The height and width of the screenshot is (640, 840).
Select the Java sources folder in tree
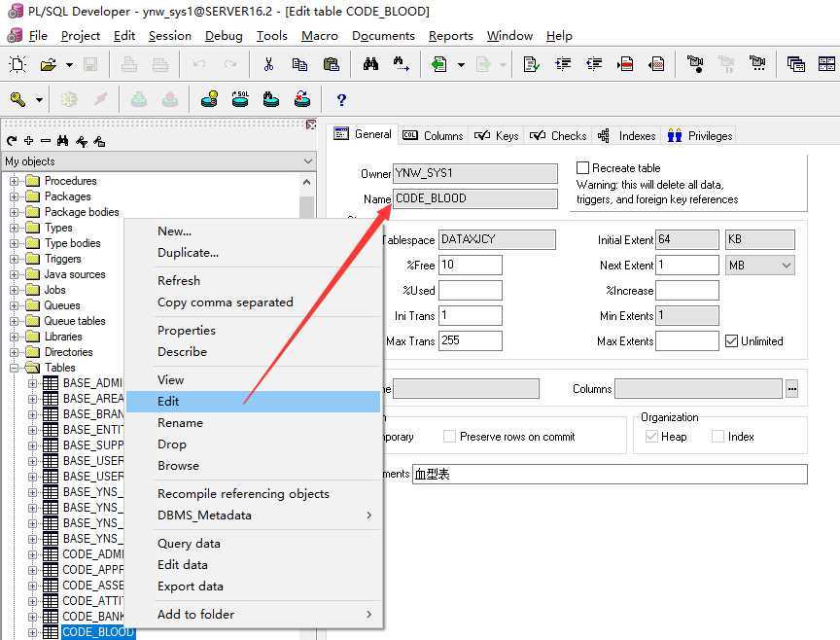coord(75,274)
